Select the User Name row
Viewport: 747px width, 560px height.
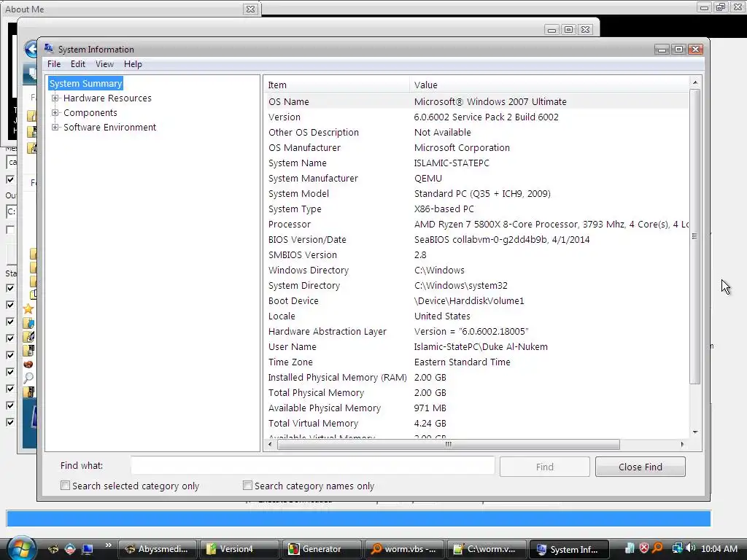tap(476, 346)
